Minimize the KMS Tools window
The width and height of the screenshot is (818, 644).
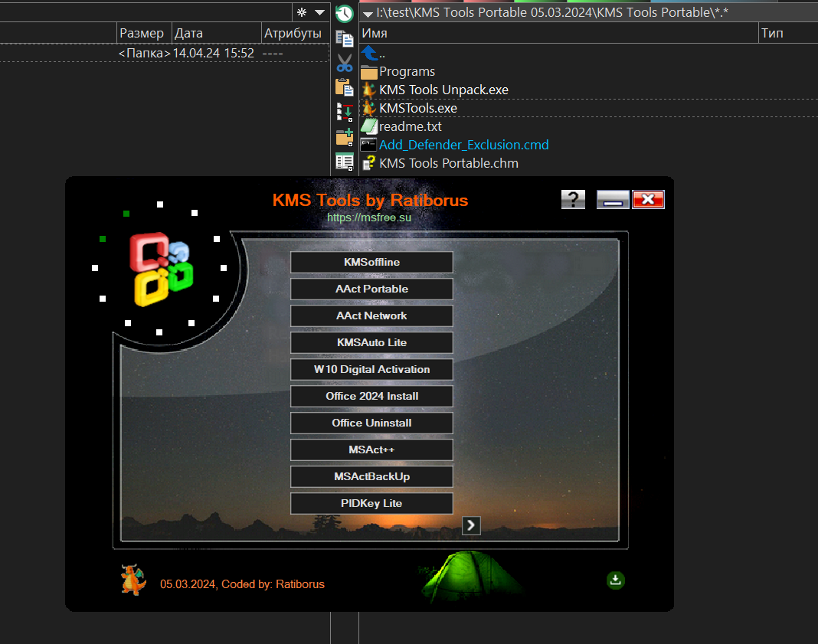click(613, 199)
